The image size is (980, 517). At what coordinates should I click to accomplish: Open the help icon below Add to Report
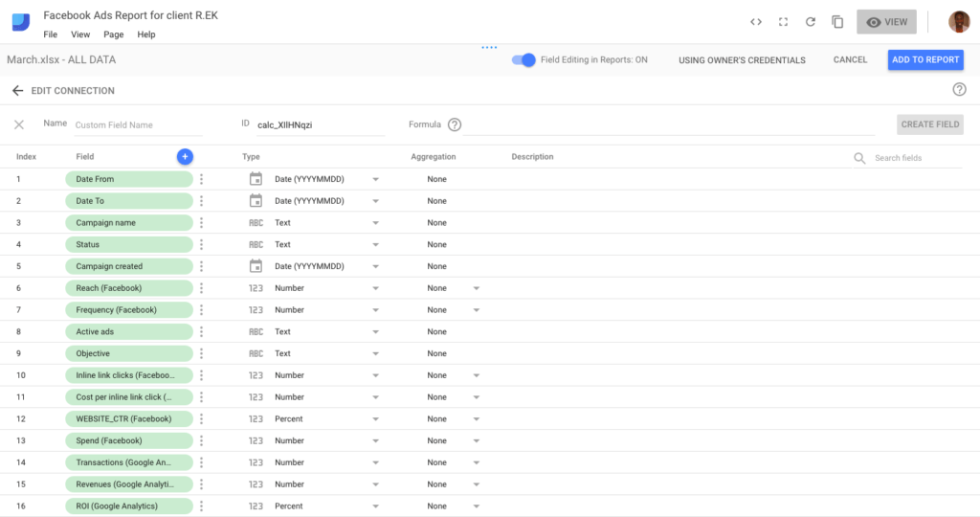pyautogui.click(x=959, y=89)
